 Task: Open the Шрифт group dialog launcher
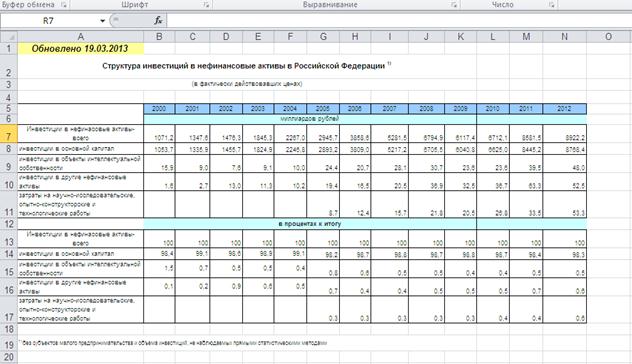(x=206, y=5)
